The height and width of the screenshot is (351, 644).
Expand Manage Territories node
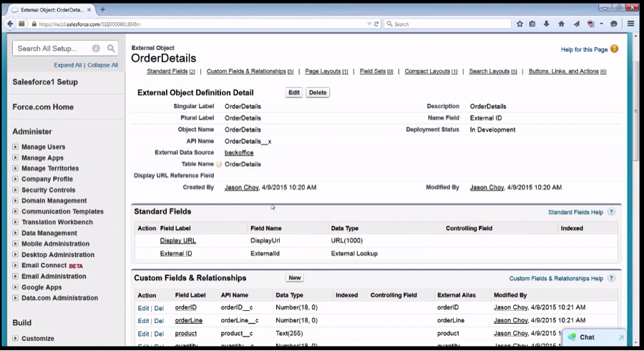click(15, 168)
